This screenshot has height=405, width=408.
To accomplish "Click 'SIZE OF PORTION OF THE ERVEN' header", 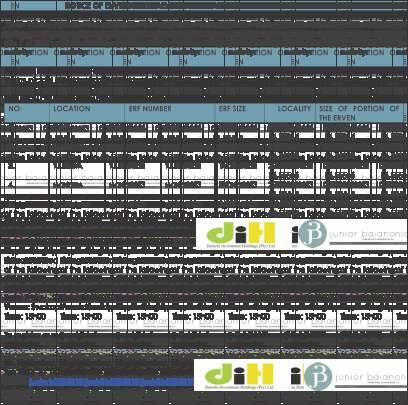I will coord(359,113).
